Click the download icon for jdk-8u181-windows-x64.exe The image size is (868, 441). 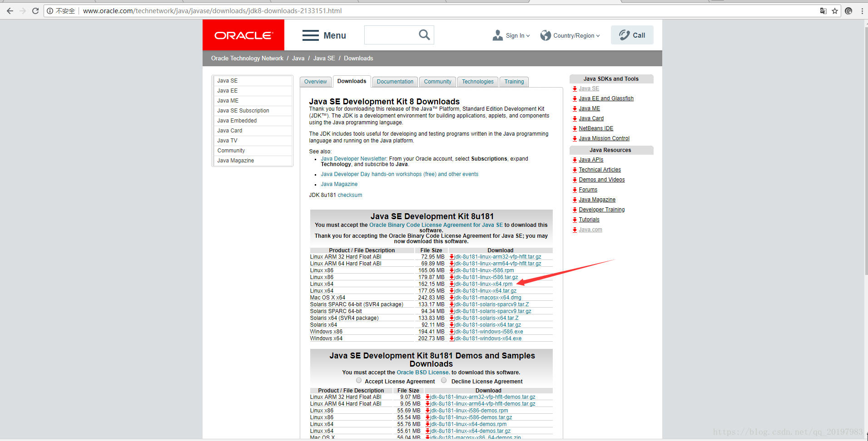tap(452, 338)
